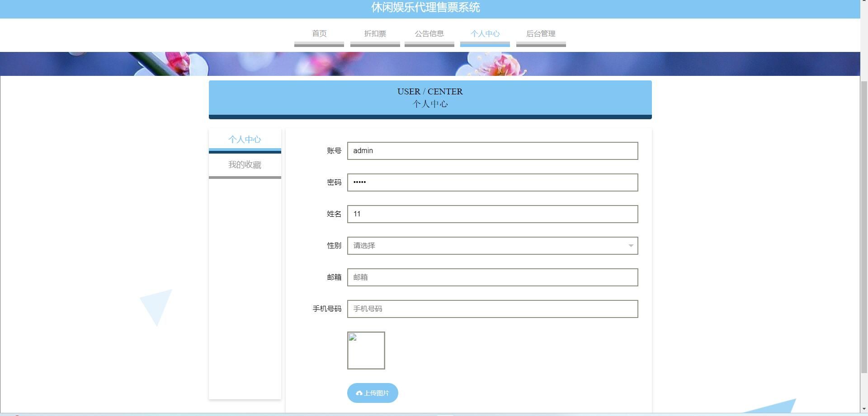Select the 公告信息 menu item
The width and height of the screenshot is (868, 416).
pos(429,33)
